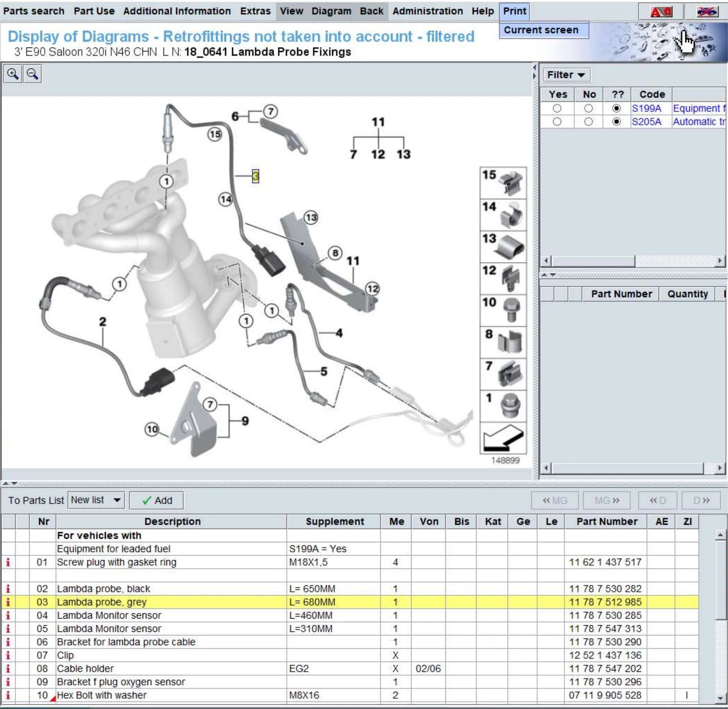
Task: Open the View menu
Action: point(292,11)
